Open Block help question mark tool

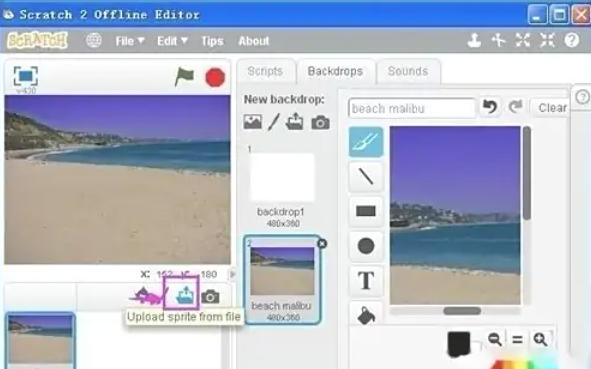pos(571,40)
